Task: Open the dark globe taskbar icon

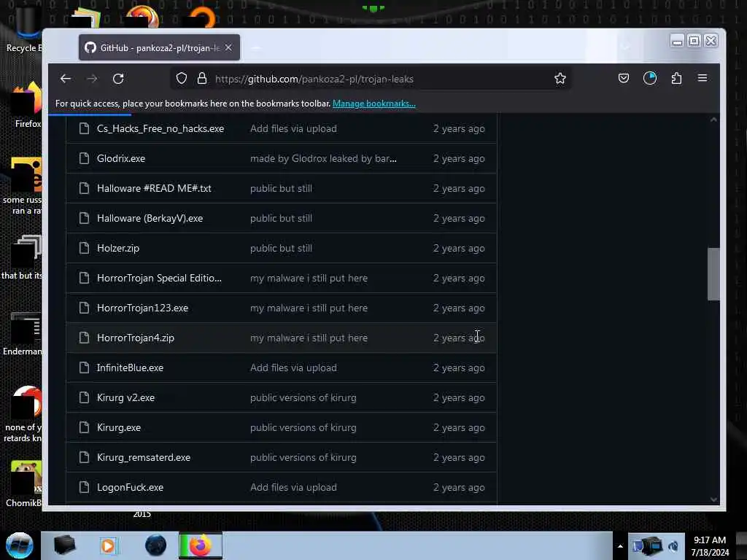Action: pyautogui.click(x=155, y=545)
